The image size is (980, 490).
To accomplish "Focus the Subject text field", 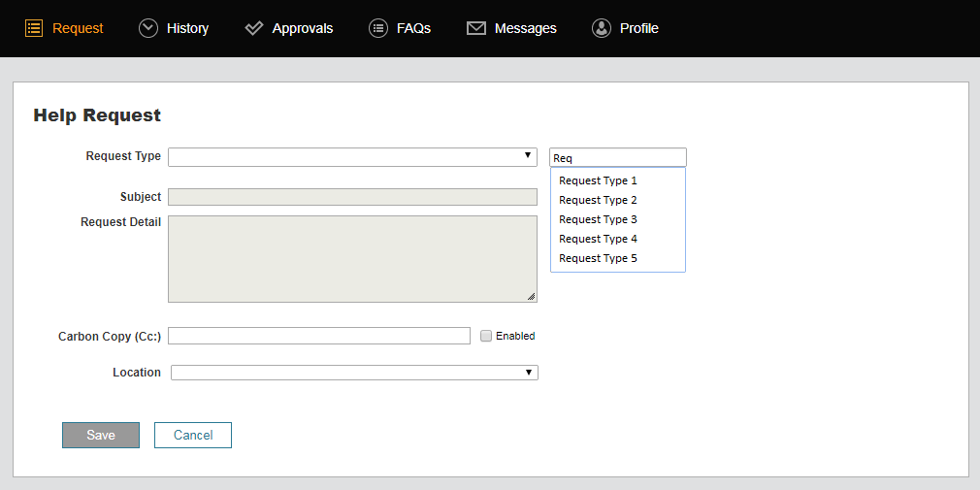I will [352, 197].
